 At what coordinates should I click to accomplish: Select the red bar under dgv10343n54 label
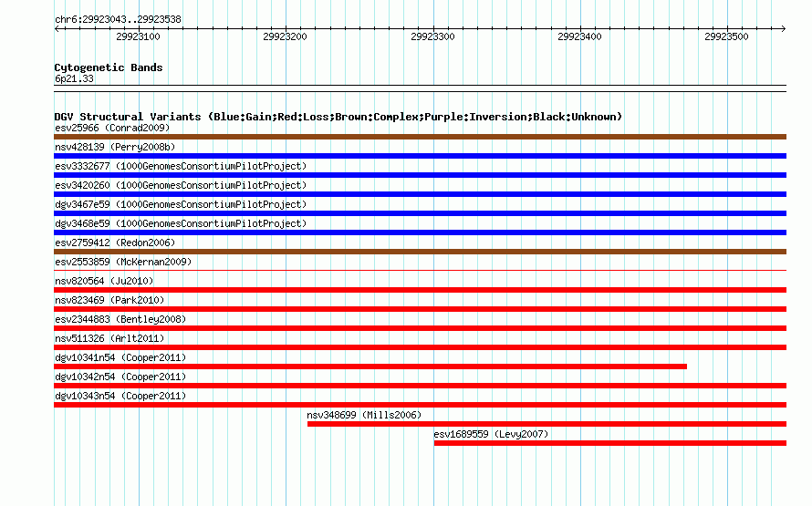pyautogui.click(x=420, y=405)
